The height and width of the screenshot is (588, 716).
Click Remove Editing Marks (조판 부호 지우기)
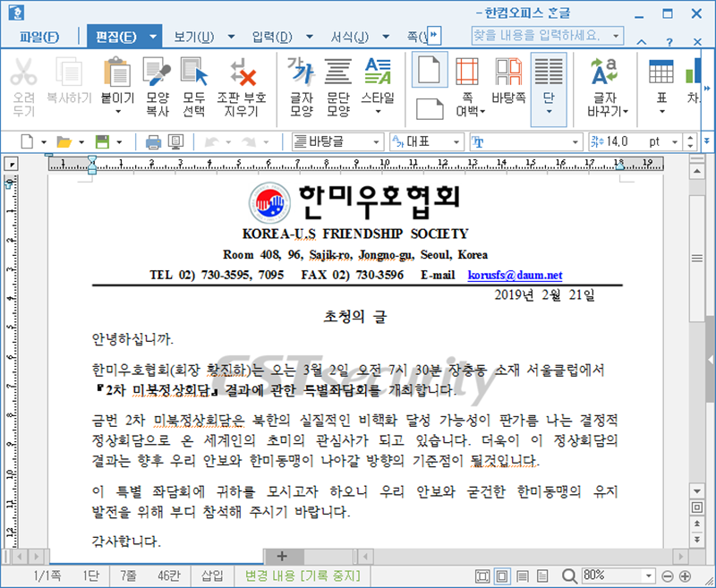pyautogui.click(x=242, y=72)
